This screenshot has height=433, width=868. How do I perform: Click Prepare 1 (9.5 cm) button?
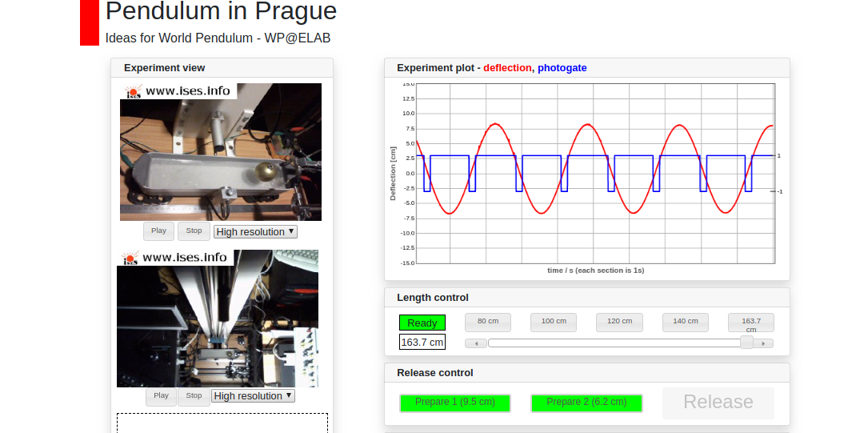[x=455, y=403]
